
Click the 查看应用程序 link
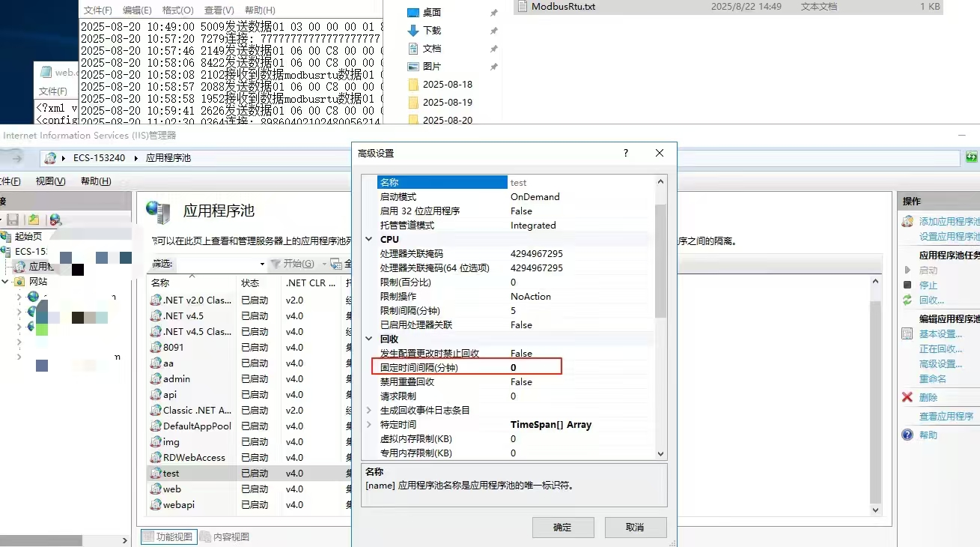[946, 417]
